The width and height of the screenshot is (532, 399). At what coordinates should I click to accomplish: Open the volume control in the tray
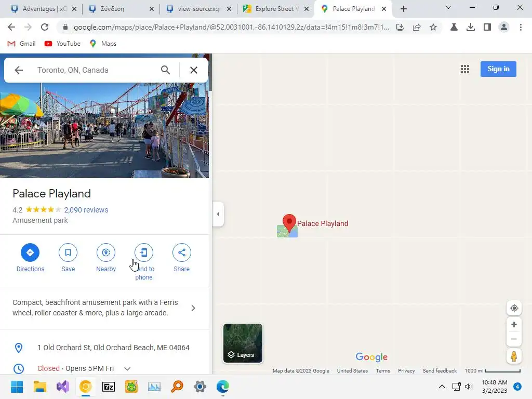468,387
